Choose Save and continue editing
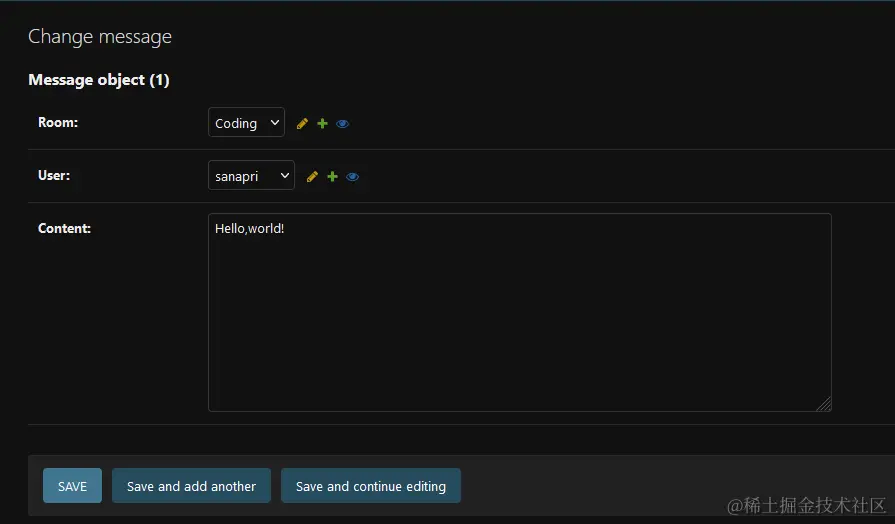This screenshot has width=895, height=524. [x=371, y=486]
